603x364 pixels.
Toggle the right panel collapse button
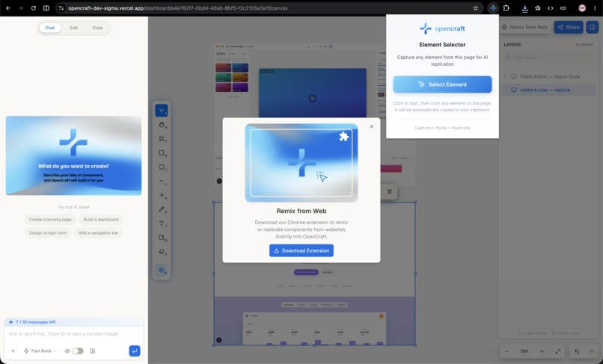(593, 27)
